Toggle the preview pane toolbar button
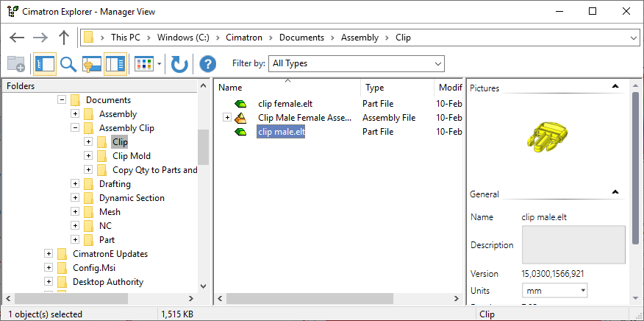The height and width of the screenshot is (321, 644). pyautogui.click(x=92, y=64)
